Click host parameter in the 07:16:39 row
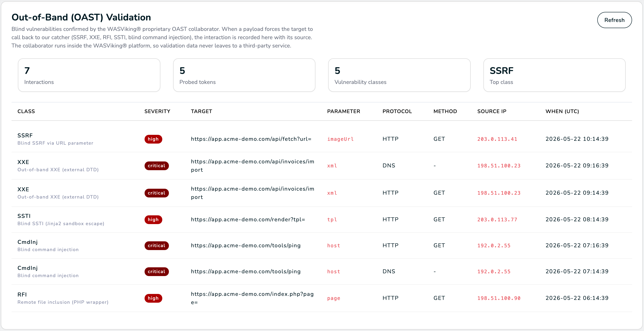This screenshot has width=644, height=331. click(334, 246)
